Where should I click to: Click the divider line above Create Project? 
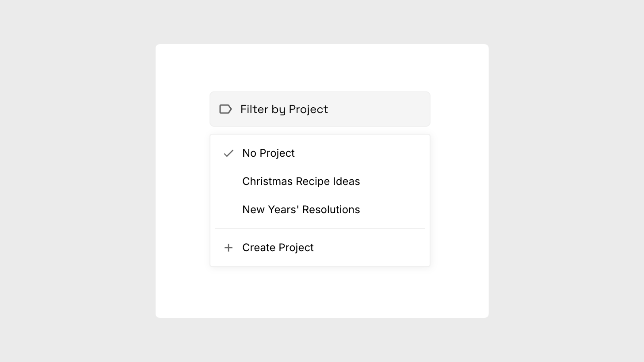click(x=320, y=229)
